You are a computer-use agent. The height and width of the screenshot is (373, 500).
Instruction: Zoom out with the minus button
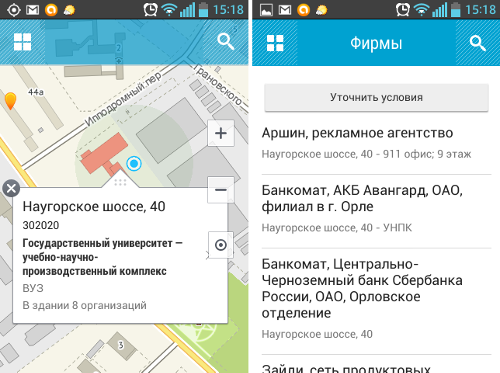[221, 190]
